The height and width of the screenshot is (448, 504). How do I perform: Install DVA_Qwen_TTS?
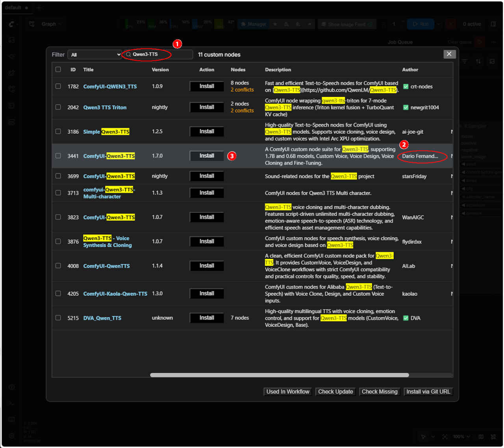point(207,318)
